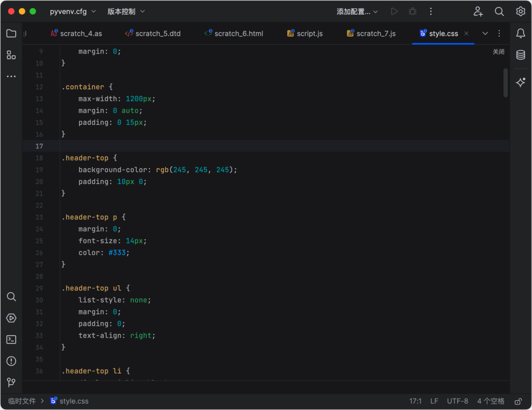Click the style.css file icon in breadcrumb
Viewport: 532px width, 410px height.
tap(54, 401)
